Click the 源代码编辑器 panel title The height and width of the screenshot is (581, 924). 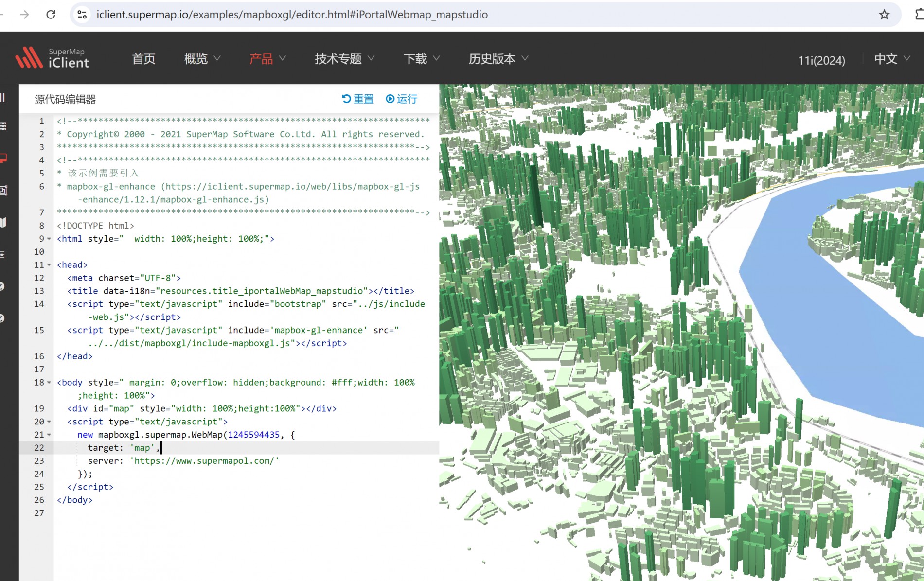click(65, 99)
